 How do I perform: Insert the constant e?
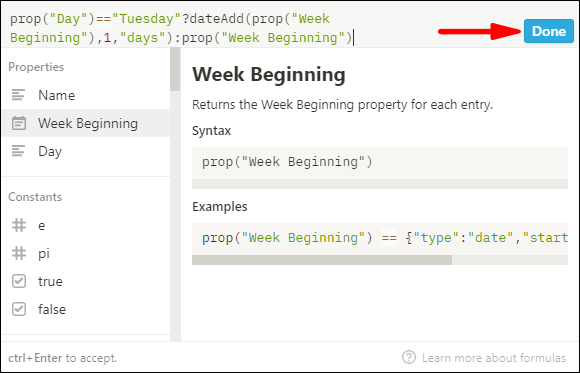tap(86, 225)
